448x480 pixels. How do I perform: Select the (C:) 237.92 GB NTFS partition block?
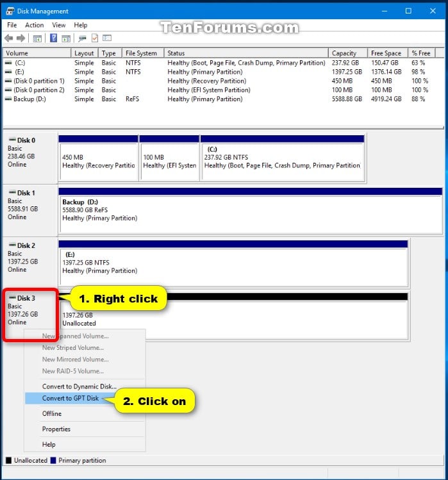click(283, 158)
